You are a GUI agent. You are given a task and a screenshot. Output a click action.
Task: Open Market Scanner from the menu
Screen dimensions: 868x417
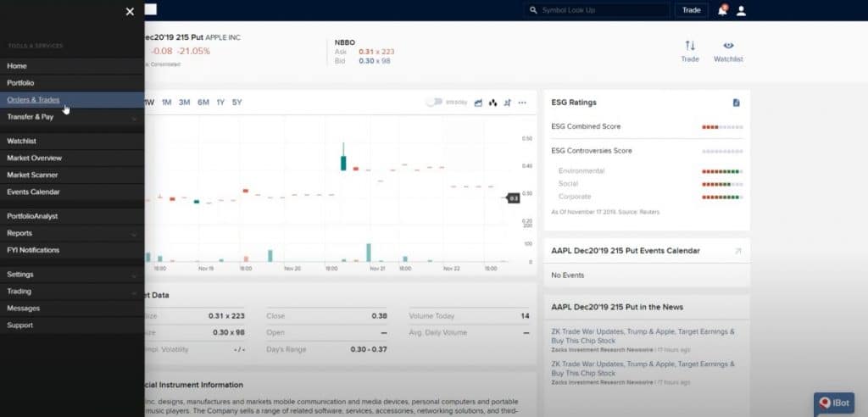tap(72, 175)
